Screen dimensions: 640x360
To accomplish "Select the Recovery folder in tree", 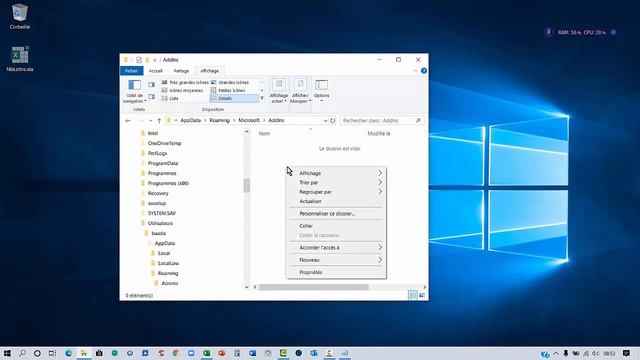I will point(158,193).
